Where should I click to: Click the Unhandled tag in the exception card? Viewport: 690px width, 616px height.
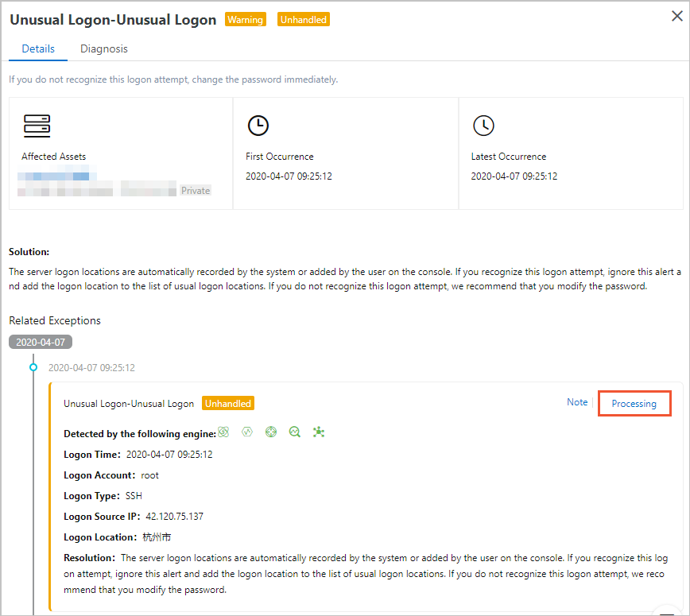(x=228, y=404)
